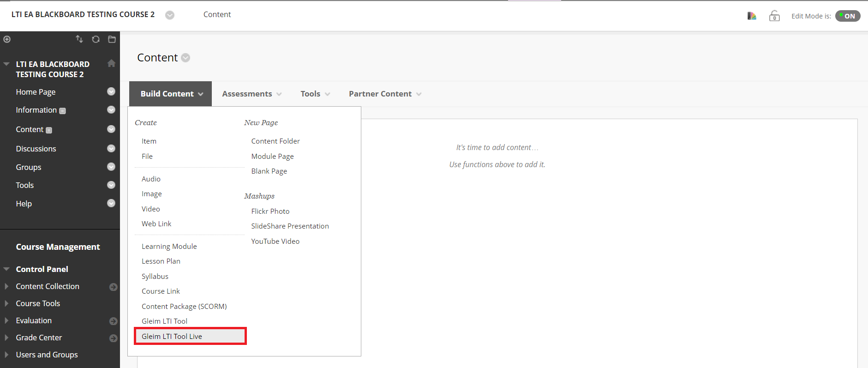Click the course home icon in sidebar
868x368 pixels.
[x=111, y=63]
